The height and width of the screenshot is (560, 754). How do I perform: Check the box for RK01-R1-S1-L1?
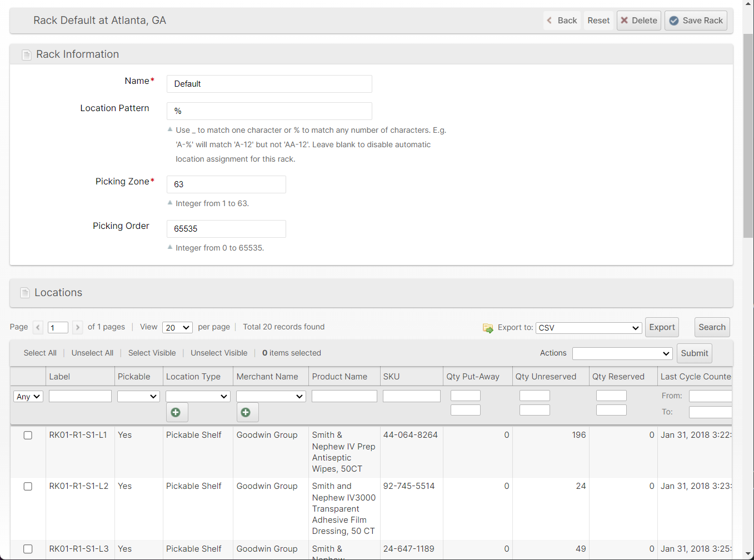pos(28,436)
